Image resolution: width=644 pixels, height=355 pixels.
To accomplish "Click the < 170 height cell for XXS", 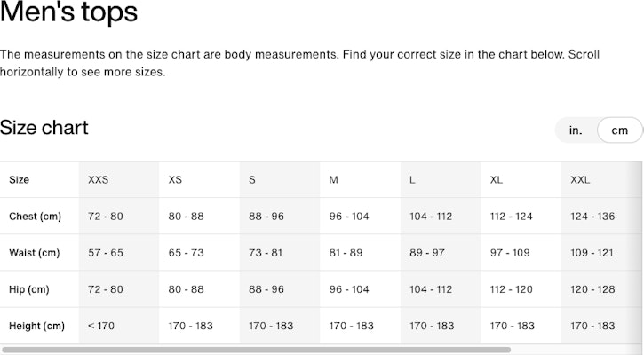I will (101, 326).
